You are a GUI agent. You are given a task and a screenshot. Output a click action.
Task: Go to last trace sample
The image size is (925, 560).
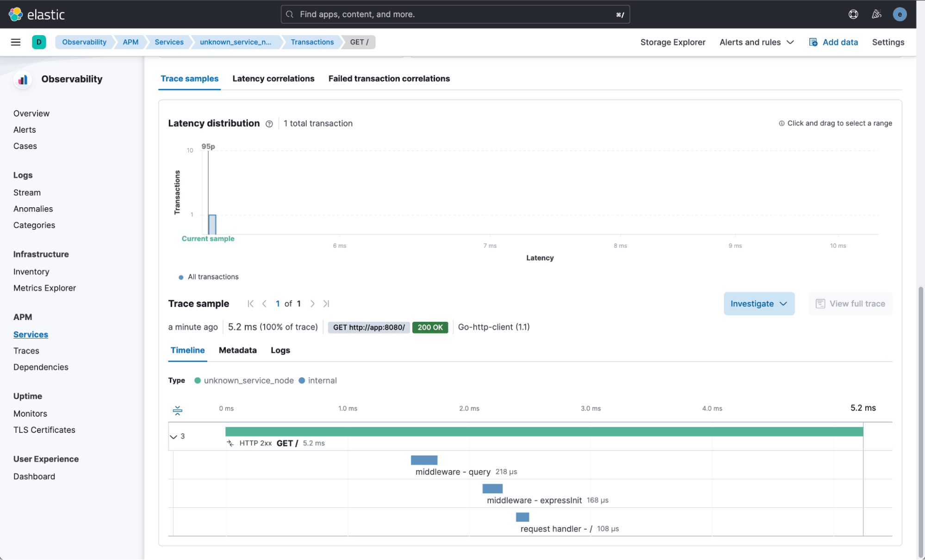pos(326,304)
